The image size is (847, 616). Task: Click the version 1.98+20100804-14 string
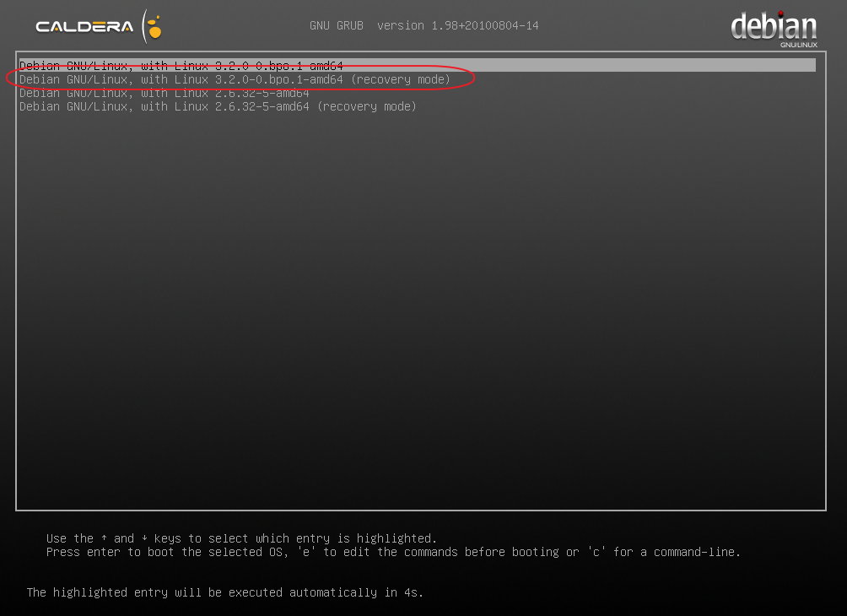pos(457,25)
